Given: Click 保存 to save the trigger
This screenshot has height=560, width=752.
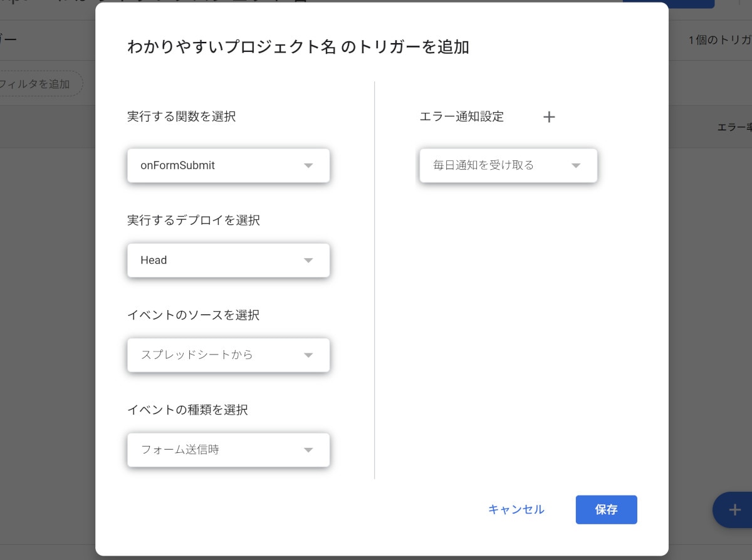Looking at the screenshot, I should [605, 509].
